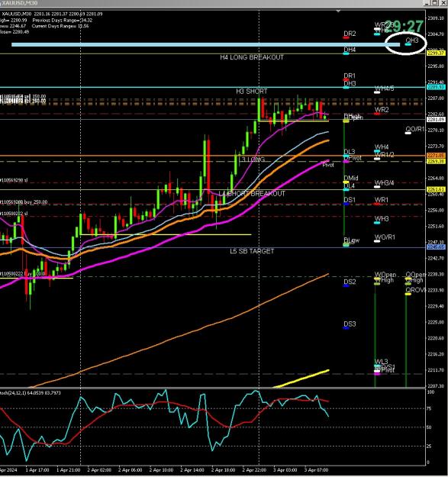Image resolution: width=448 pixels, height=477 pixels.
Task: Select the QO/R1 label
Action: point(414,129)
